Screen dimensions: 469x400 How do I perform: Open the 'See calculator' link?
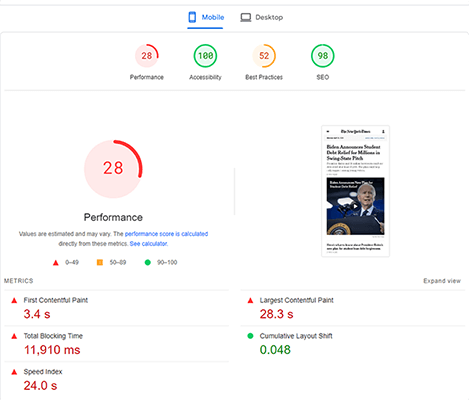point(148,244)
